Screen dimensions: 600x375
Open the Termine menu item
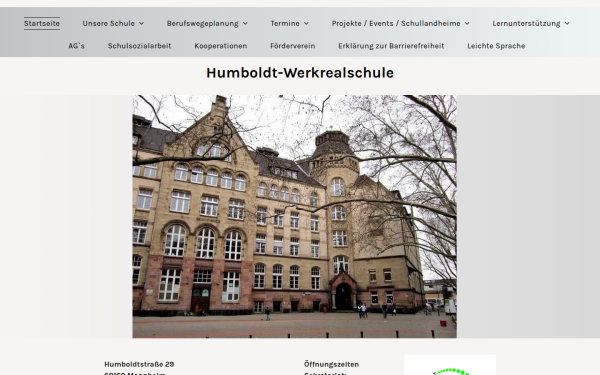(285, 23)
